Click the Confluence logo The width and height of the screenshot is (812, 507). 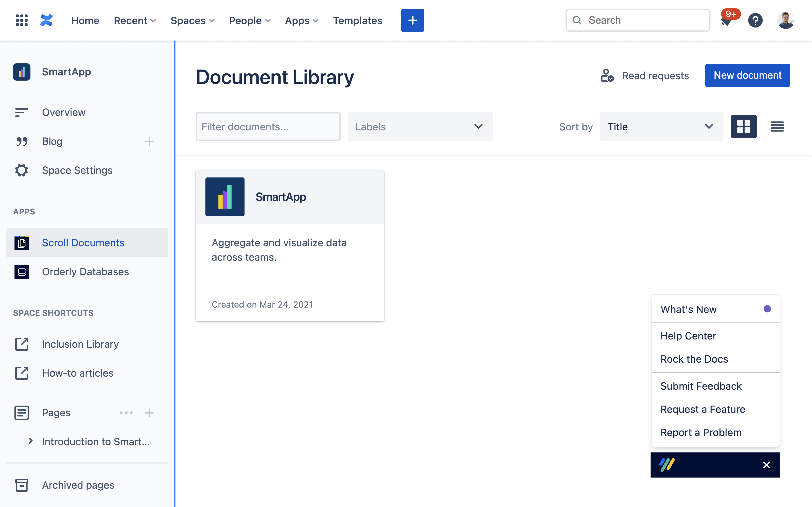click(x=47, y=20)
